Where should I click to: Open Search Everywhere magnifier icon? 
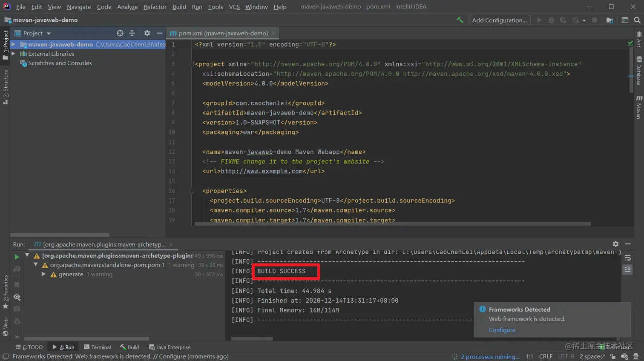[637, 20]
